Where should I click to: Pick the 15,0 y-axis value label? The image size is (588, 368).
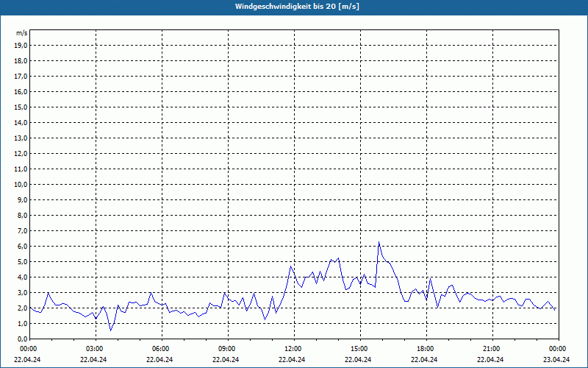pyautogui.click(x=21, y=107)
